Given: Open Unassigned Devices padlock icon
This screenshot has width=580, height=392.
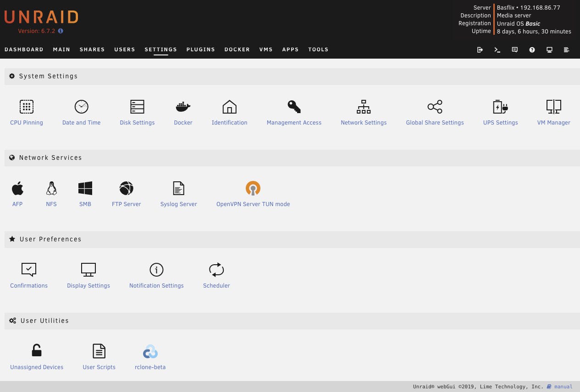Looking at the screenshot, I should pos(37,351).
